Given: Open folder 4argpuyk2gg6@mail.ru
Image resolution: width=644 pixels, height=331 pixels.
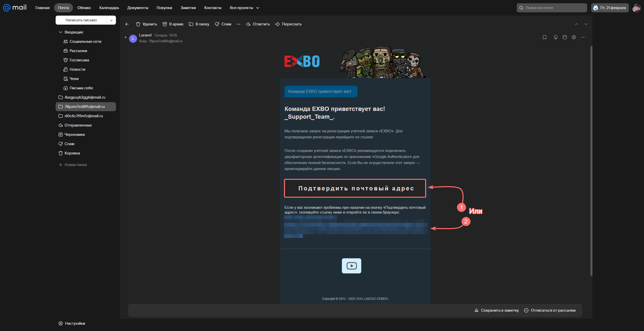Looking at the screenshot, I should [x=86, y=97].
